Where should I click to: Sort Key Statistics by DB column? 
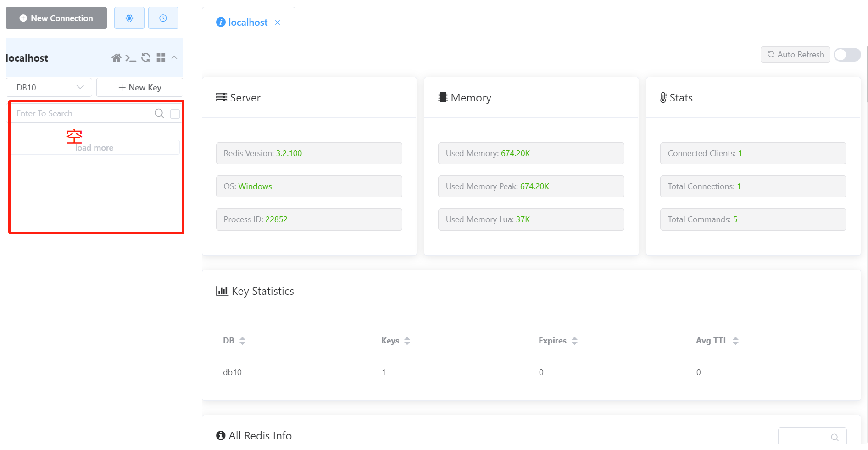pos(242,341)
